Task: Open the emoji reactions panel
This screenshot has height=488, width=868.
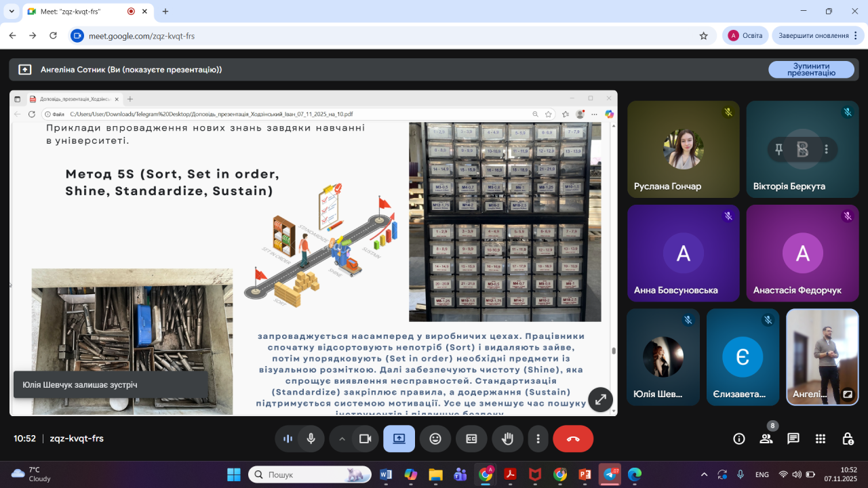Action: tap(435, 439)
